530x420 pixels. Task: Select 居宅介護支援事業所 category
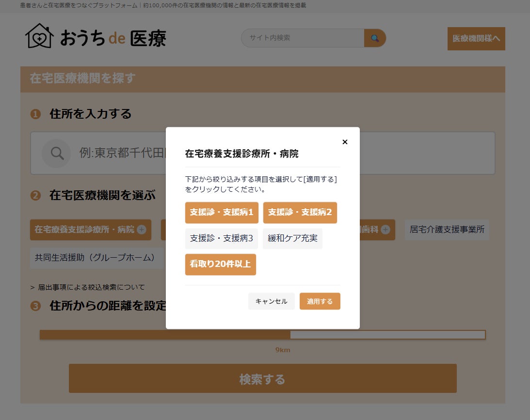coord(447,230)
